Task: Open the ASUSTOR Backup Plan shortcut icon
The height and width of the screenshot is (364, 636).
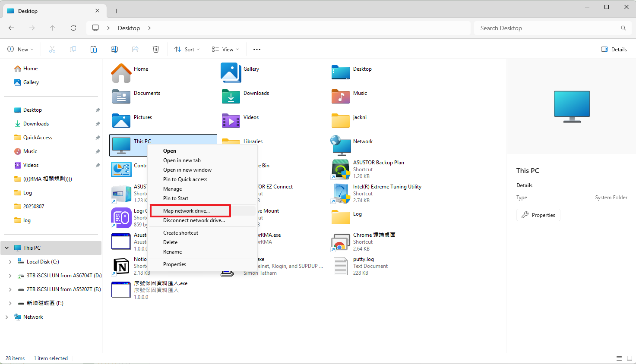Action: (x=341, y=169)
